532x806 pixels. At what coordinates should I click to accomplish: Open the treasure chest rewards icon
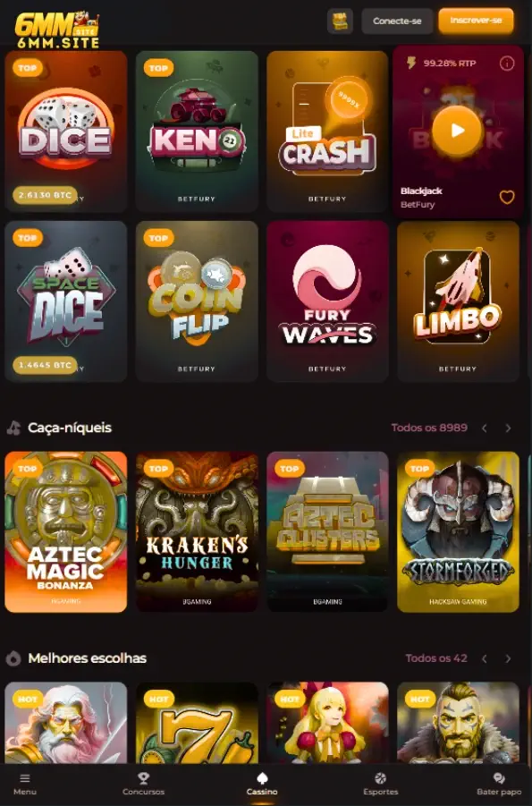(x=340, y=21)
